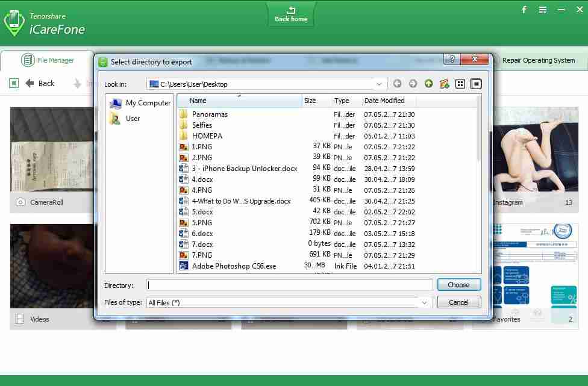Click the Word icon of 6.docx

click(183, 234)
